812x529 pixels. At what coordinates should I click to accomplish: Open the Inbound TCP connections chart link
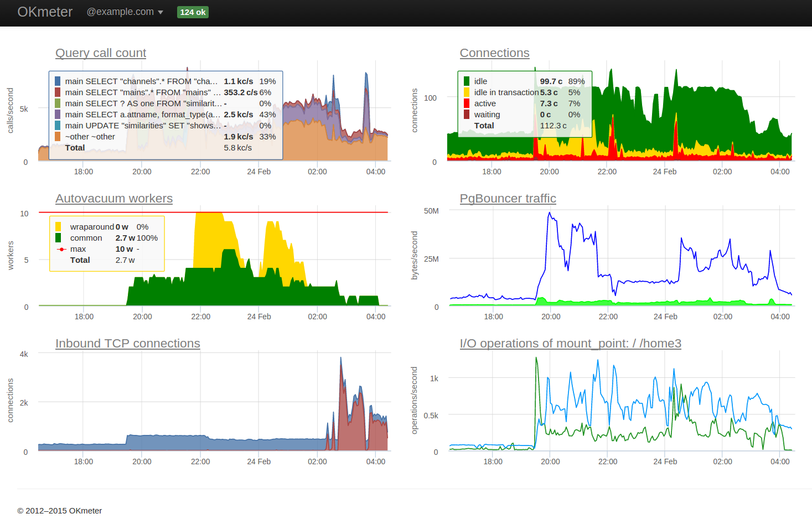pyautogui.click(x=128, y=344)
